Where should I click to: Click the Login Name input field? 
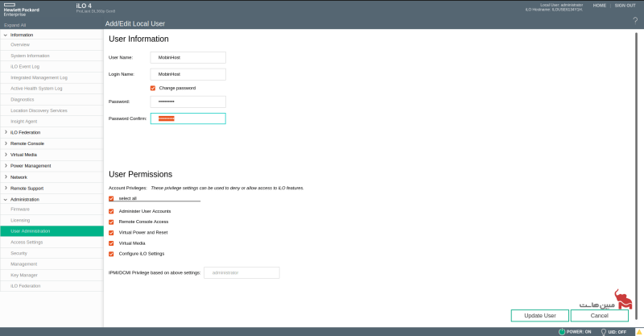pos(188,74)
